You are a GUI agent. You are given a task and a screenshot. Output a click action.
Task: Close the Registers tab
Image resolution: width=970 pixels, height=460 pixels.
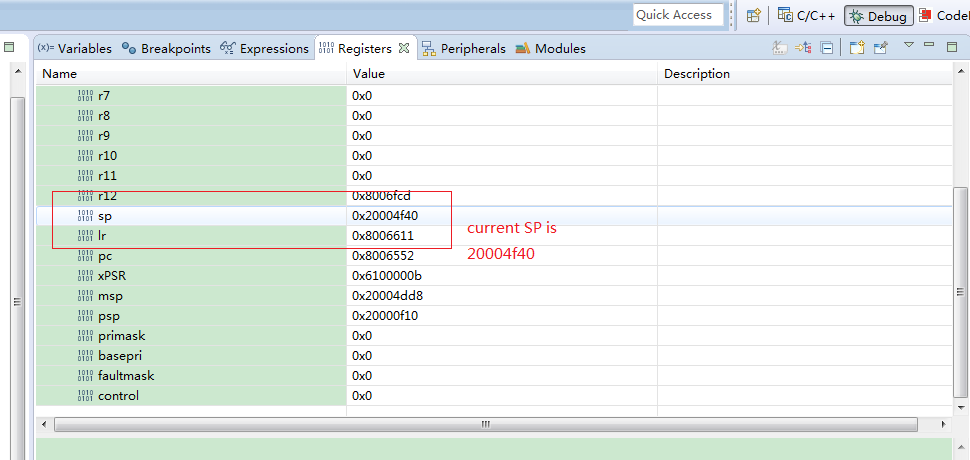404,47
